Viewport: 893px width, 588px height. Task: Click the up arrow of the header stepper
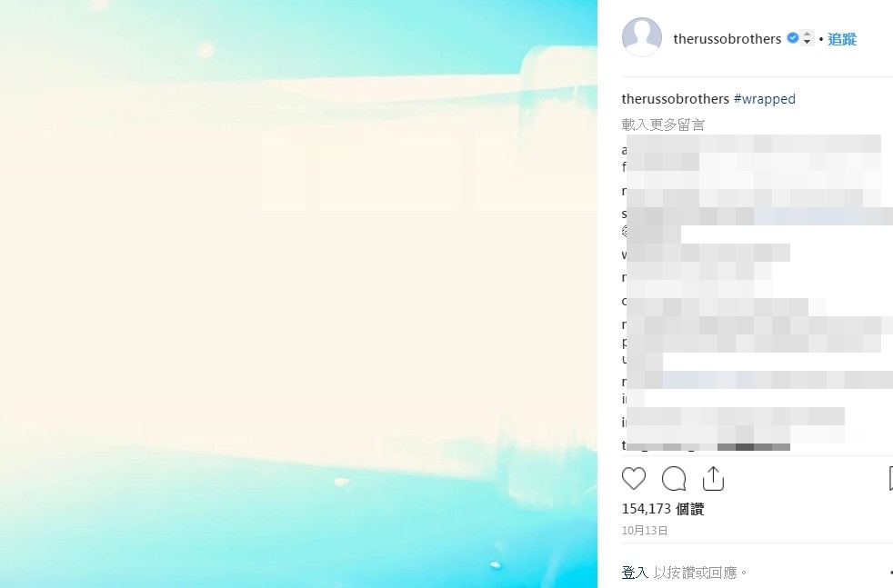click(x=807, y=35)
